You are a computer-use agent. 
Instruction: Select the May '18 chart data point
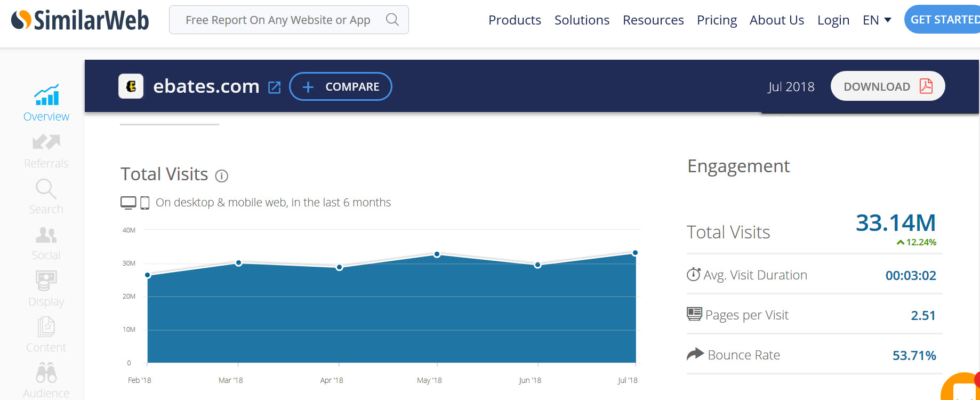[x=437, y=254]
